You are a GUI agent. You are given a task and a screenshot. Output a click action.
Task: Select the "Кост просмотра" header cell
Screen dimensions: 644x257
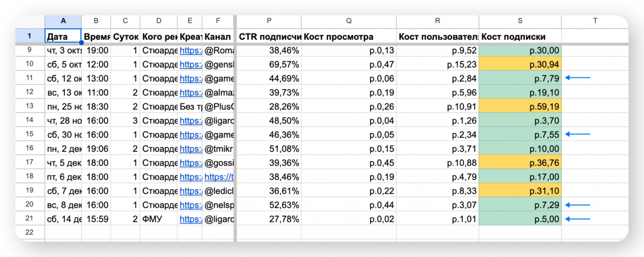pyautogui.click(x=348, y=37)
